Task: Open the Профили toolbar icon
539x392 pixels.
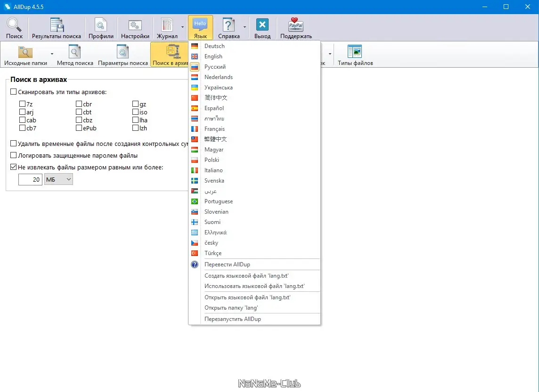Action: tap(101, 25)
